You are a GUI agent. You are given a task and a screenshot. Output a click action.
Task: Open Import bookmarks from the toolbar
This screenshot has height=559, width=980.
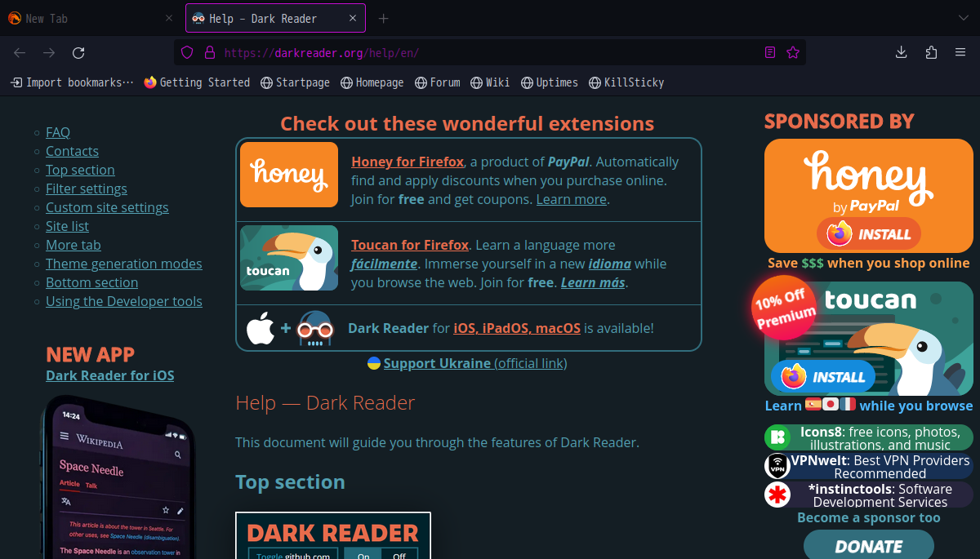point(72,82)
